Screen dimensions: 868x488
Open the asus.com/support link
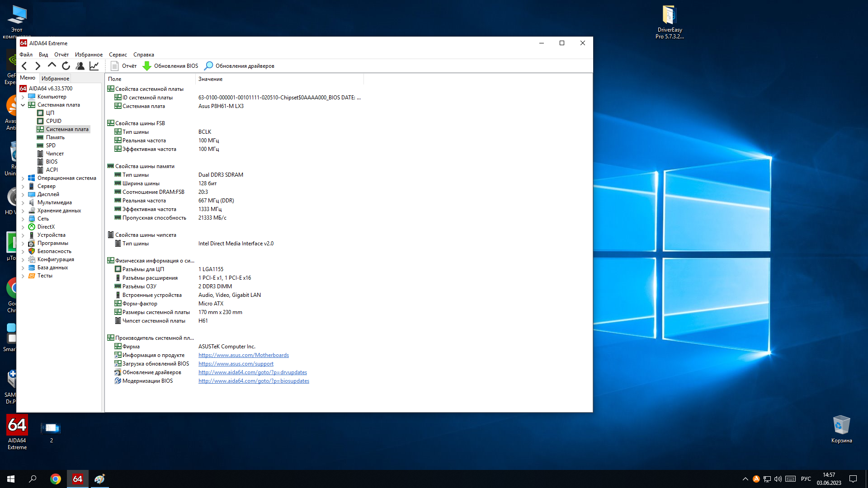tap(236, 364)
